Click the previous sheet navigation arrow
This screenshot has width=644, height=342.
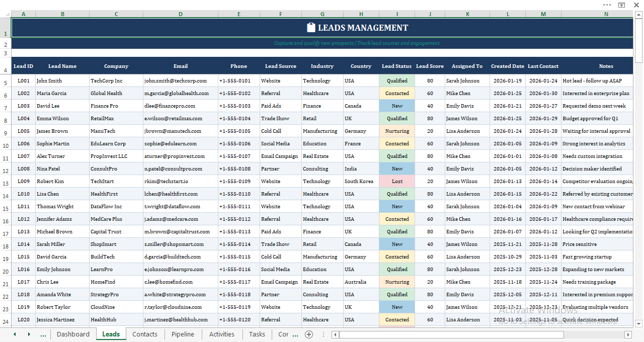point(15,334)
